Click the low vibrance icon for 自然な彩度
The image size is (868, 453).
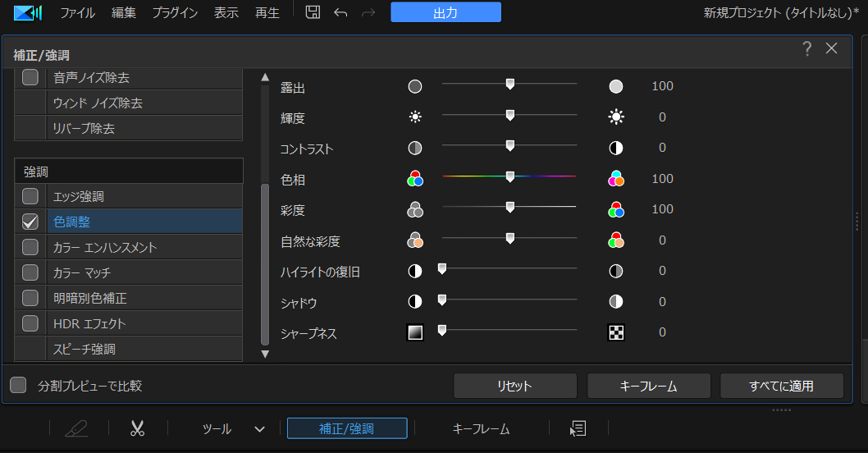pos(414,240)
